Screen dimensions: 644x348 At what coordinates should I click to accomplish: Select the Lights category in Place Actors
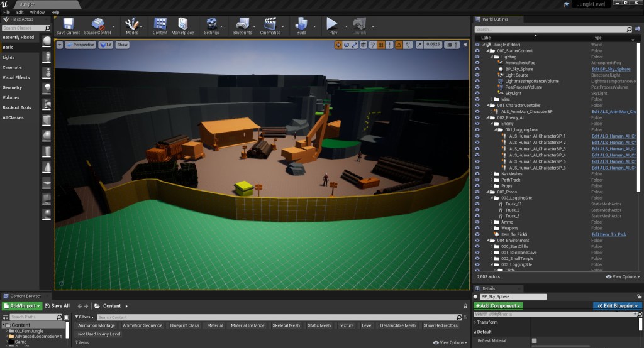pos(9,57)
